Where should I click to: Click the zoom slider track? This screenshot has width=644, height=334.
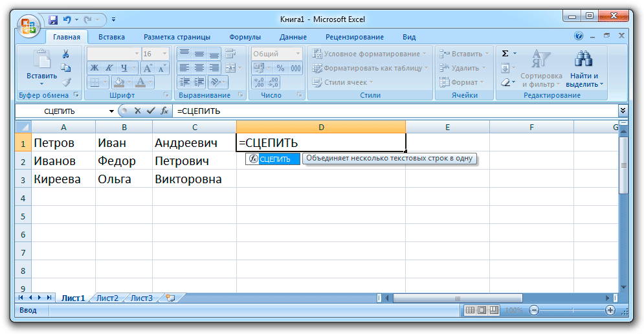(572, 310)
